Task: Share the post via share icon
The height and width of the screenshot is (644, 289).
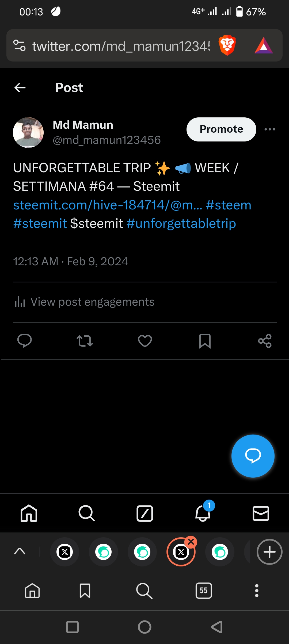Action: pyautogui.click(x=265, y=341)
